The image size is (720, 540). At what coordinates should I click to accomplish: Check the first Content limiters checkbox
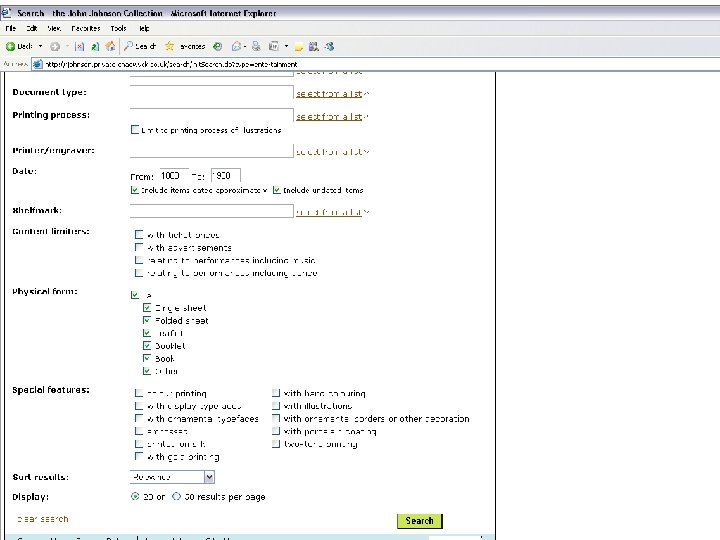click(139, 235)
